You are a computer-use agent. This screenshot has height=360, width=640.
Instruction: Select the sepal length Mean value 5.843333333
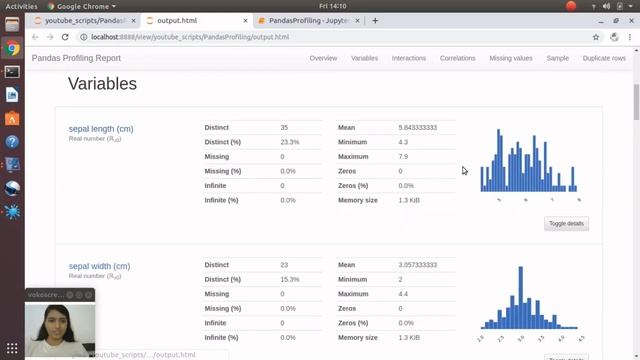click(418, 128)
